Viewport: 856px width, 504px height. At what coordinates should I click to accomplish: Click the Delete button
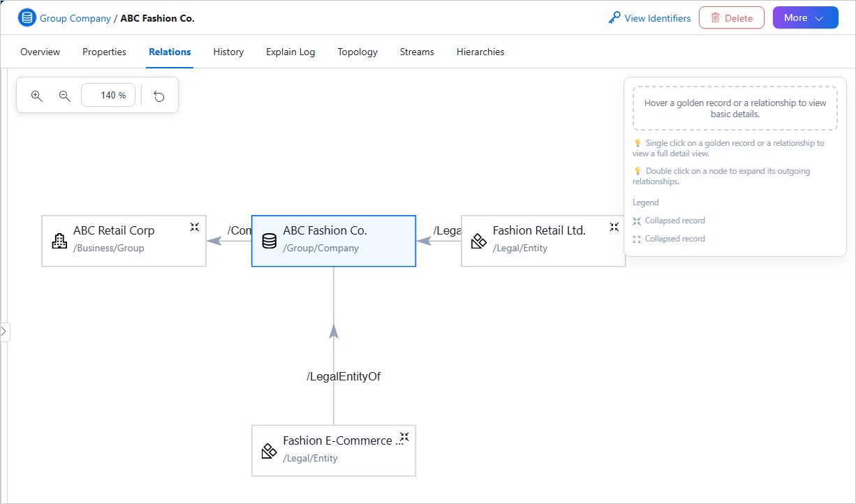(731, 18)
